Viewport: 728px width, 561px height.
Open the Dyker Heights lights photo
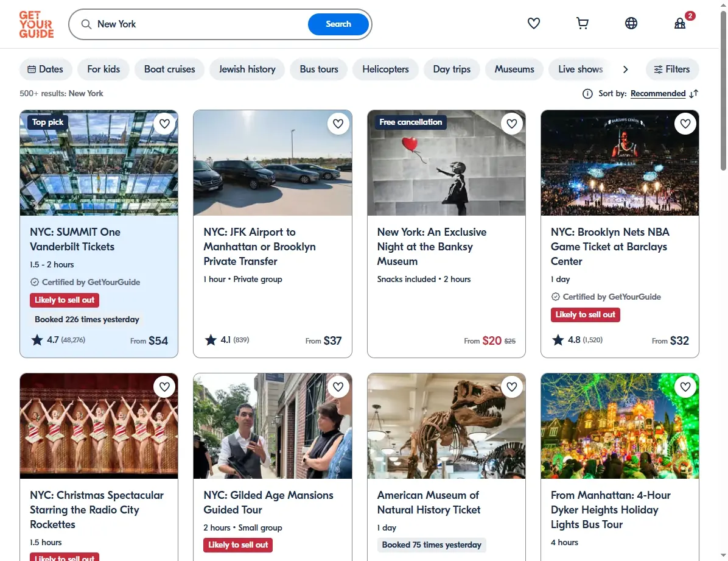click(620, 426)
